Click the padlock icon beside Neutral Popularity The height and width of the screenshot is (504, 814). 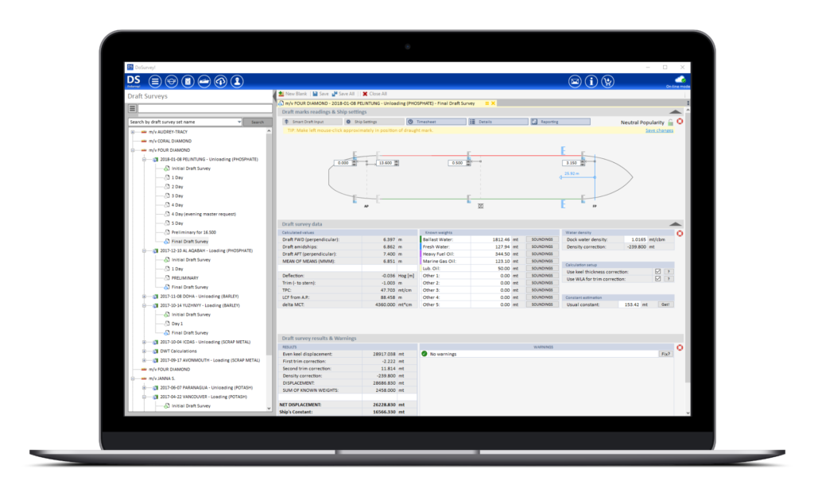pos(670,122)
